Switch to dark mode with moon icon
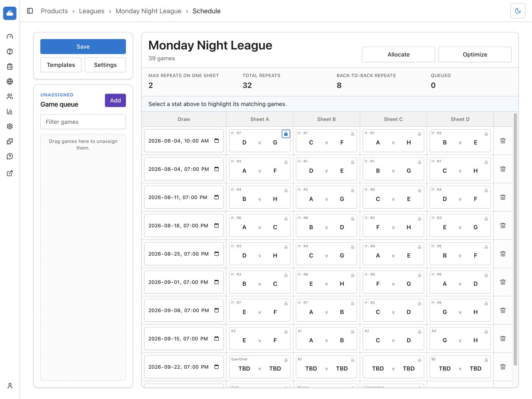Image resolution: width=532 pixels, height=399 pixels. pyautogui.click(x=518, y=11)
